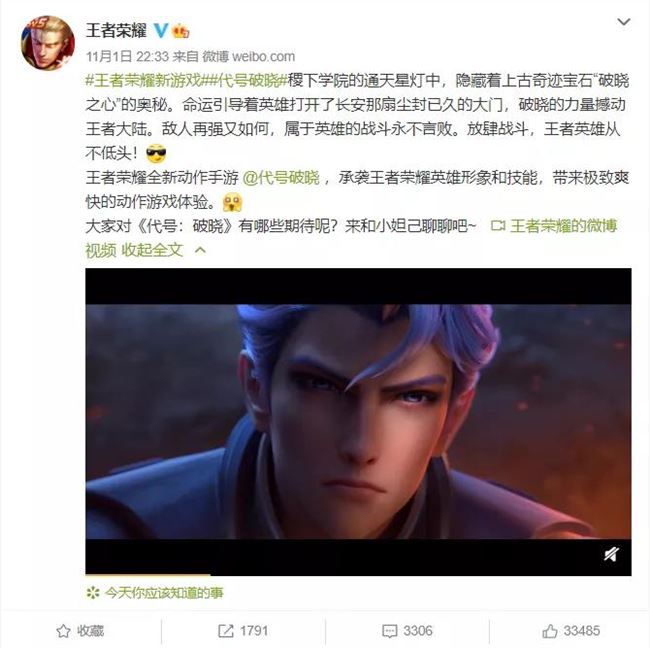Open the 王者荣耀 profile avatar
Viewport: 650px width, 648px height.
pos(48,43)
